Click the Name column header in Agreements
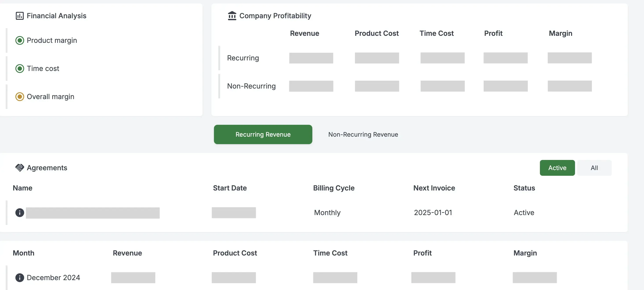This screenshot has width=644, height=290. click(x=22, y=188)
